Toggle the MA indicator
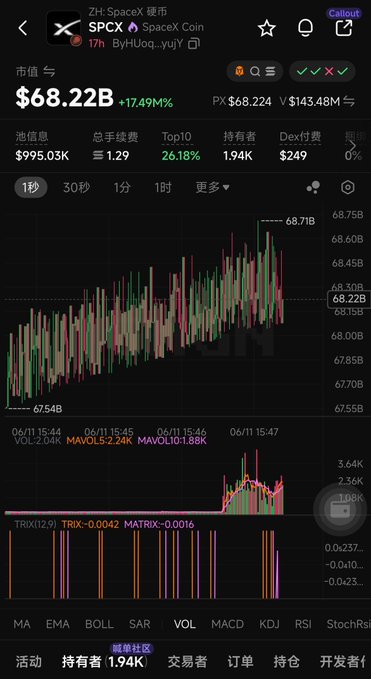Image resolution: width=371 pixels, height=679 pixels. (x=22, y=624)
